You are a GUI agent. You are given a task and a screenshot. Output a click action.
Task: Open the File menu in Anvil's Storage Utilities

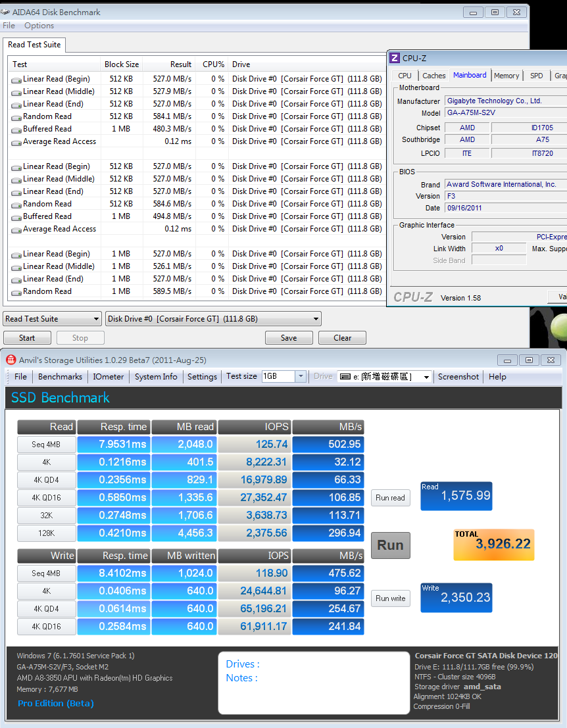(x=20, y=377)
